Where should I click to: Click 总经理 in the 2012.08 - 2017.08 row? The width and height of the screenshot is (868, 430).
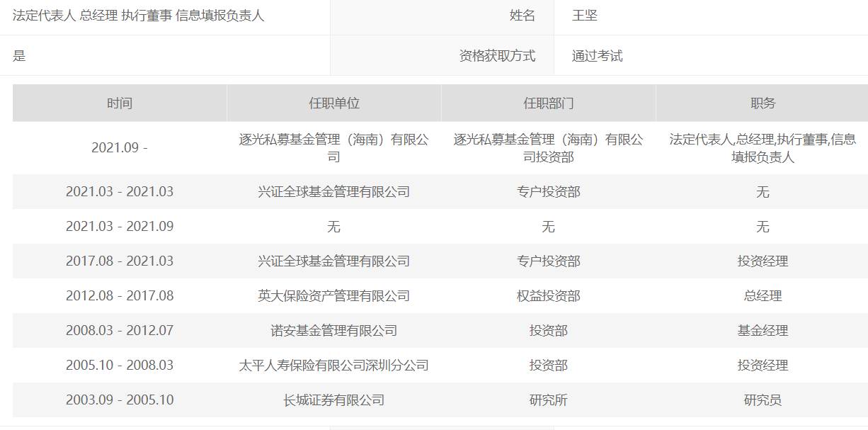click(x=763, y=296)
